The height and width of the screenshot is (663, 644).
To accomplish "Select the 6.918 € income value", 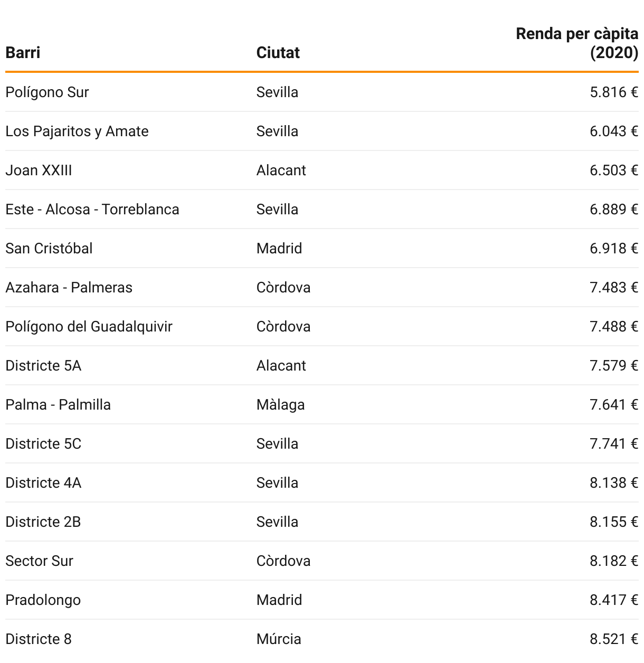I will coord(613,249).
